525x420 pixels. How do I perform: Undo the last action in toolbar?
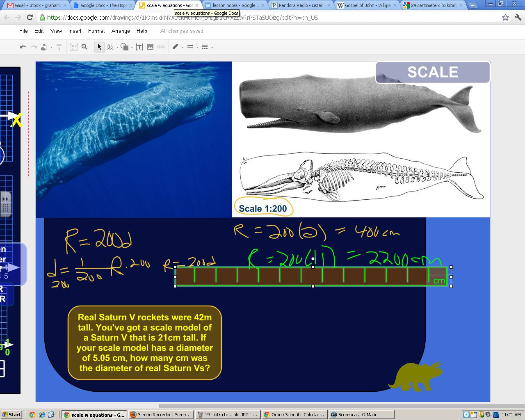coord(23,47)
